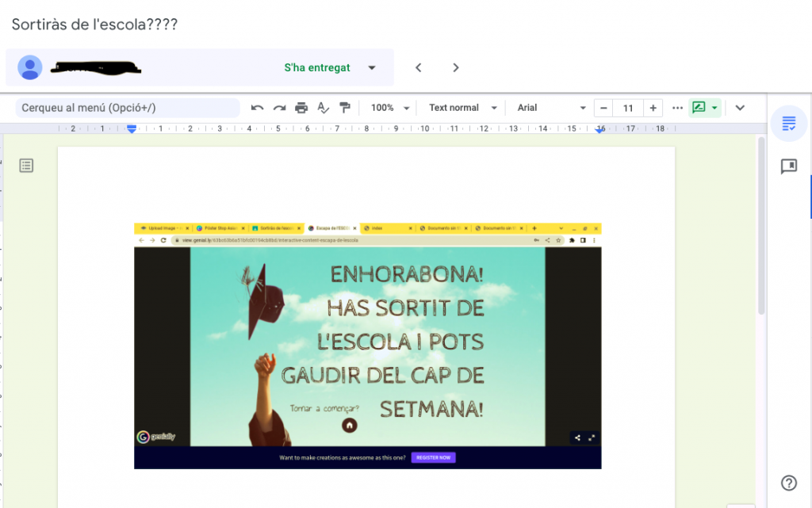Open the grading rubric side panel icon
Screen dimensions: 812x508
click(x=788, y=124)
